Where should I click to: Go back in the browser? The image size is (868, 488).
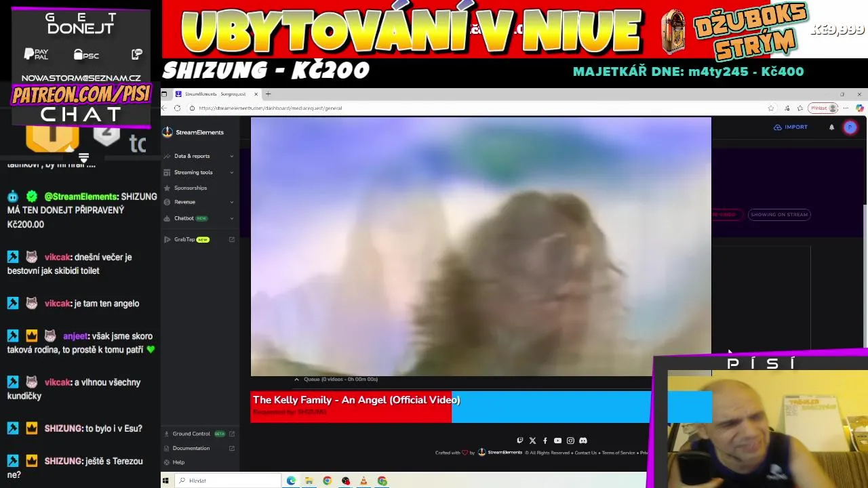pos(164,108)
